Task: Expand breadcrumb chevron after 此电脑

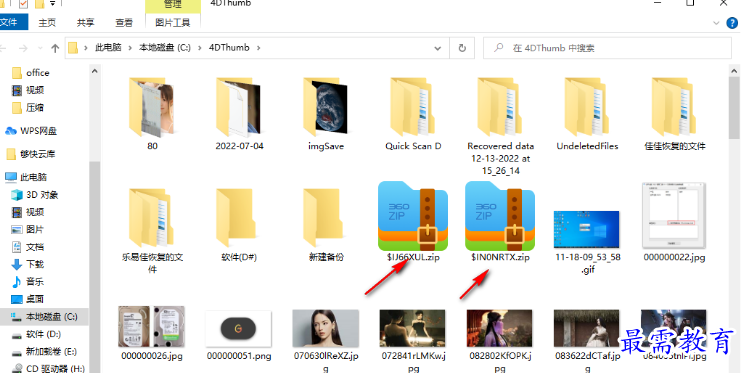Action: click(130, 48)
